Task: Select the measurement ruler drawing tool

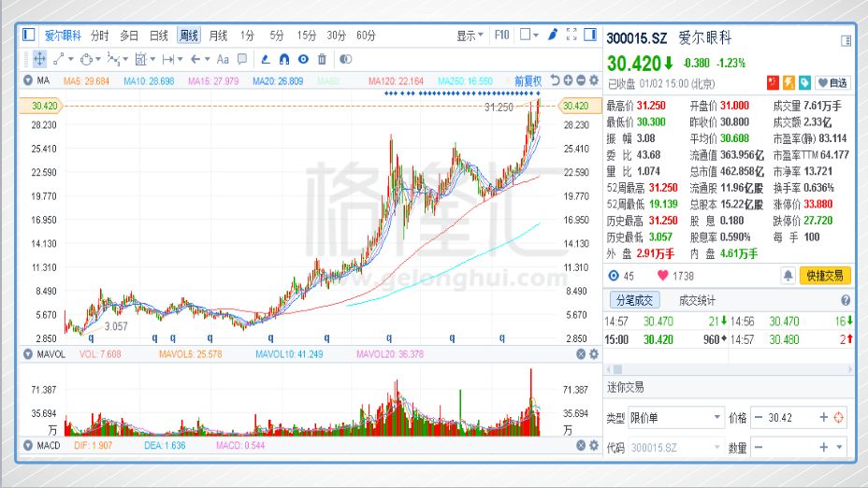Action: point(140,59)
